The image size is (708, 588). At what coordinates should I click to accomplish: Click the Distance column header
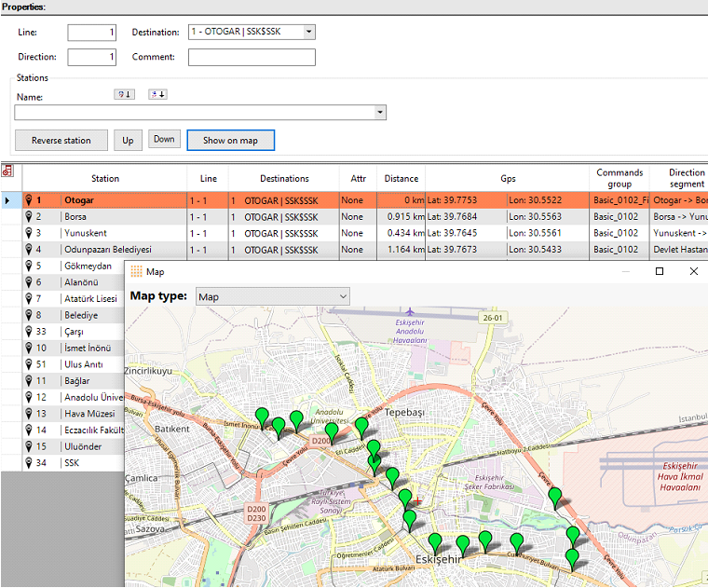coord(401,178)
